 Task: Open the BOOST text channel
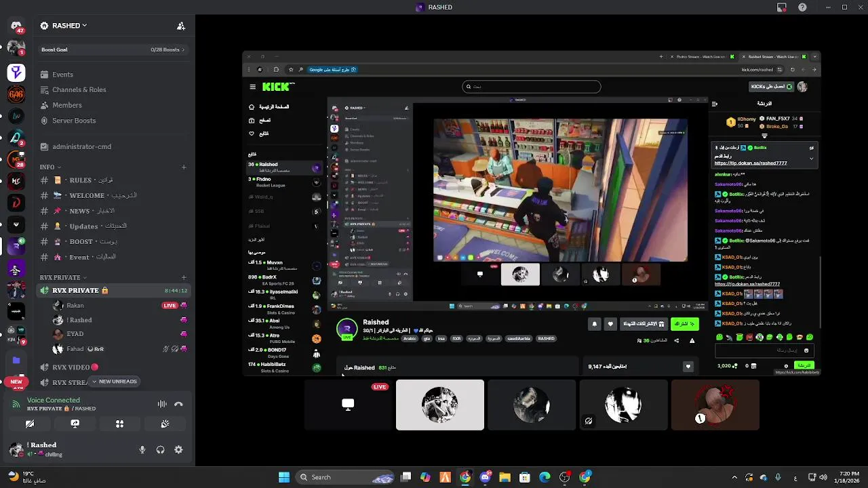pyautogui.click(x=113, y=241)
